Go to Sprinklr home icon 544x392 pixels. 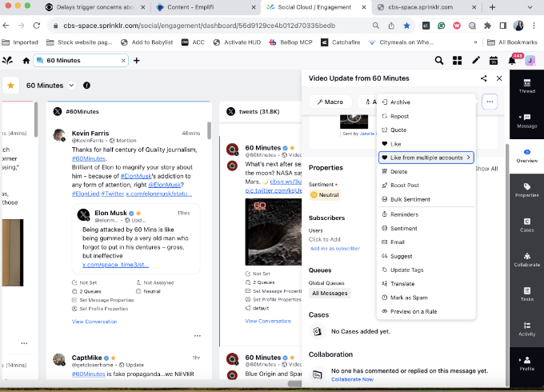click(x=26, y=61)
